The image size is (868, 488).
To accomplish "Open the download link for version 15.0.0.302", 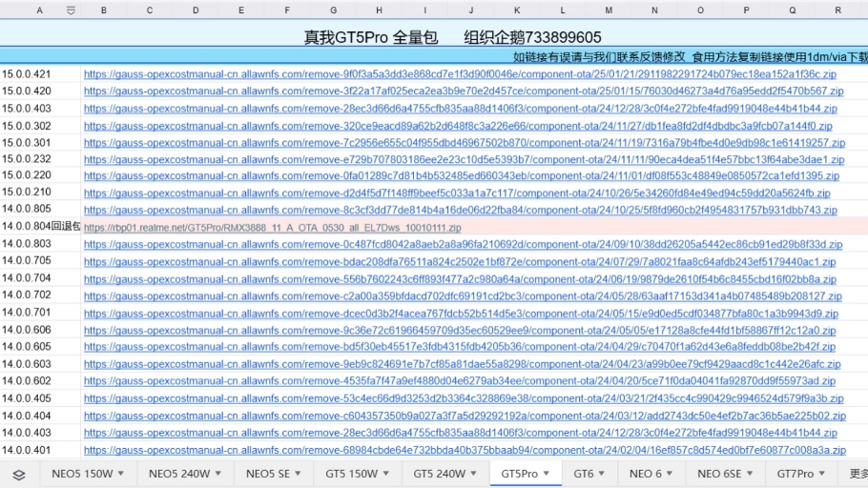I will [x=458, y=126].
